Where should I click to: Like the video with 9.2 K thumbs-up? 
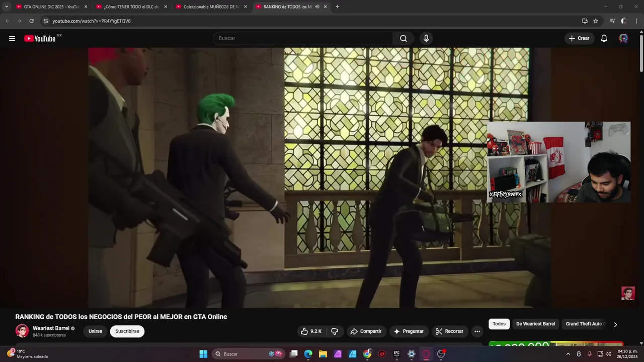[311, 331]
